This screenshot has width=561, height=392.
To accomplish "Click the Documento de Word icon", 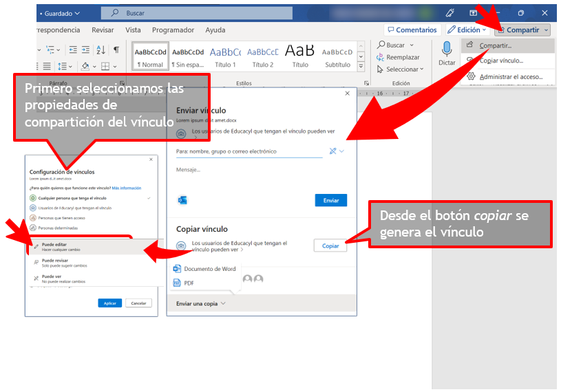I will (x=177, y=269).
